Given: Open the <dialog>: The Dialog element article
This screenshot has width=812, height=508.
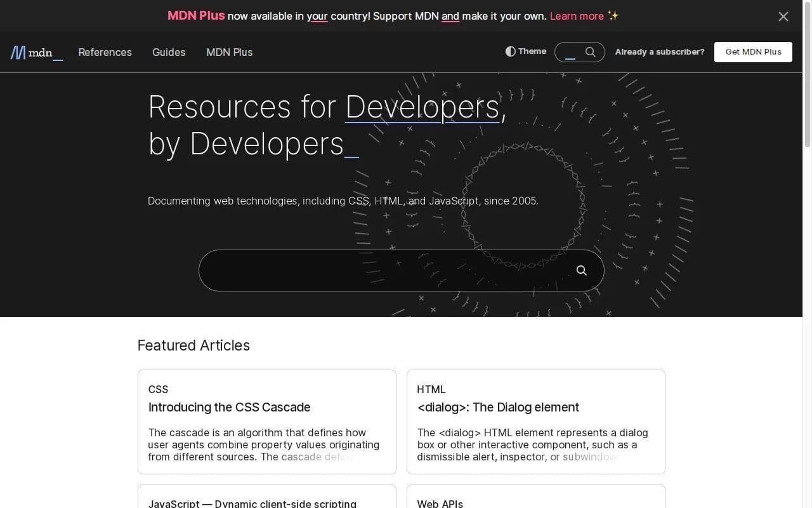Looking at the screenshot, I should (x=498, y=407).
